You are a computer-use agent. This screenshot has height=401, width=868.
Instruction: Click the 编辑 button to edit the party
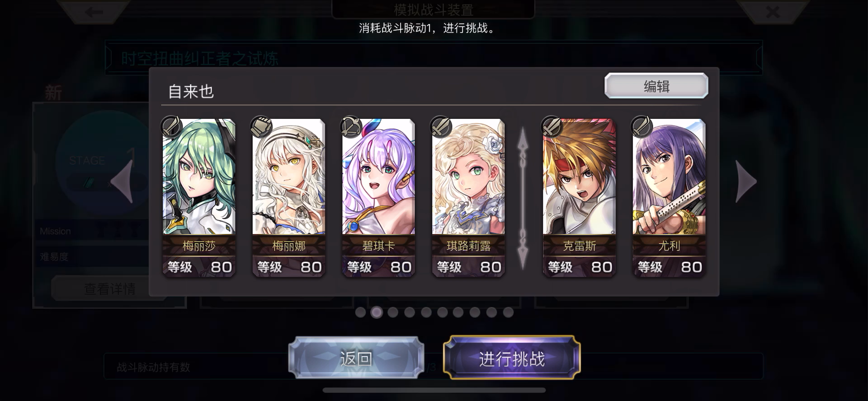pyautogui.click(x=656, y=86)
